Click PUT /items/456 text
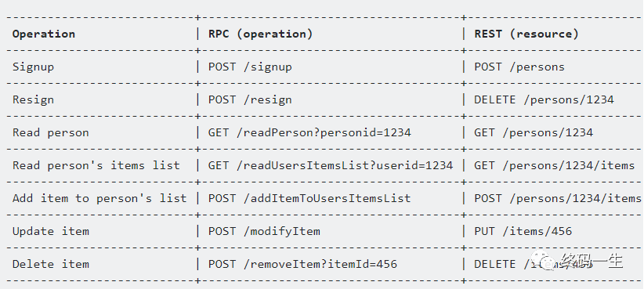Viewport: 644px width, 289px height. [523, 231]
